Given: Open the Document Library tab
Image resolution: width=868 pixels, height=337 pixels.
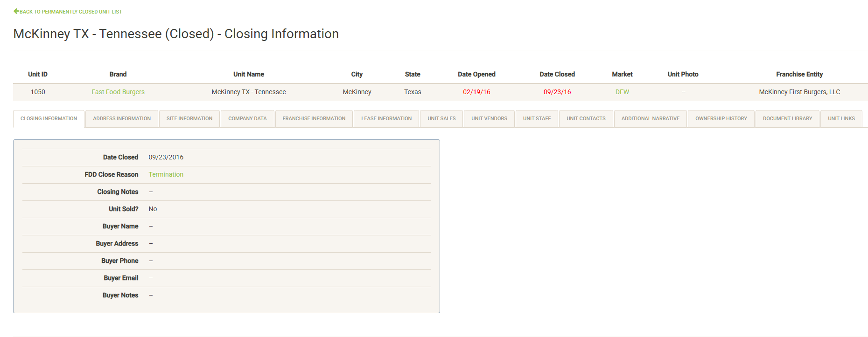Looking at the screenshot, I should (787, 118).
